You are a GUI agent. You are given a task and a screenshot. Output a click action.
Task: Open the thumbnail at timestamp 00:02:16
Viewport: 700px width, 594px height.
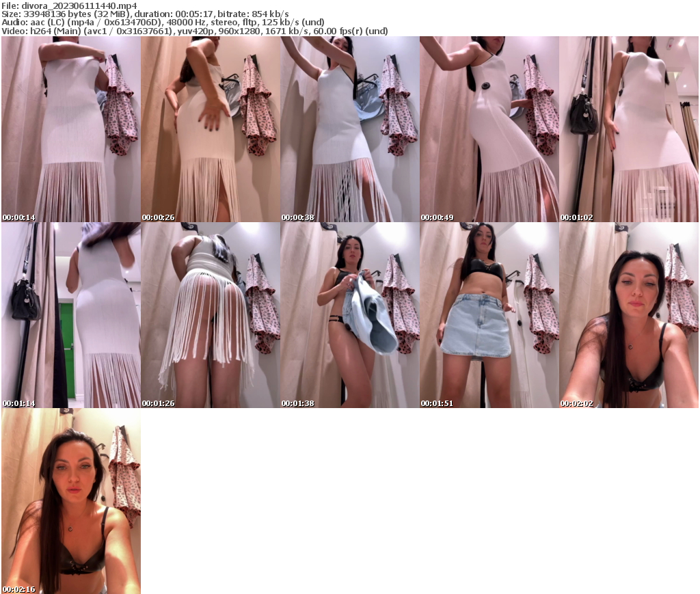coord(70,500)
